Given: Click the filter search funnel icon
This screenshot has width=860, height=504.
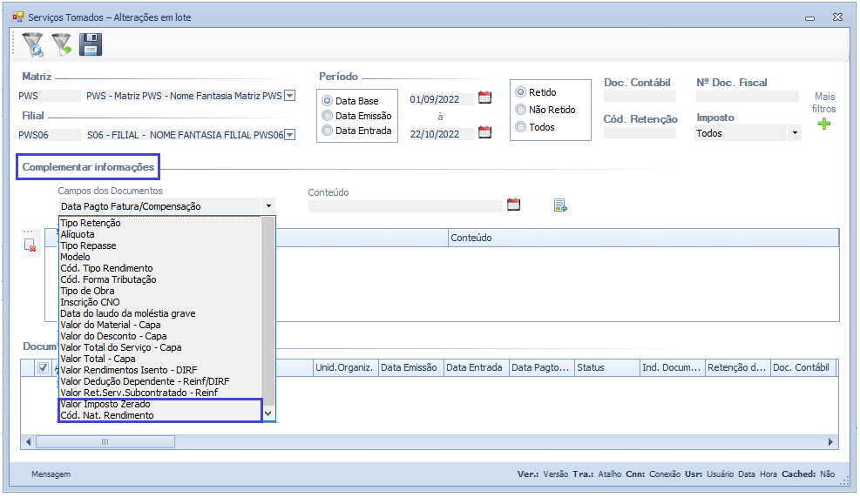Looking at the screenshot, I should [x=32, y=44].
